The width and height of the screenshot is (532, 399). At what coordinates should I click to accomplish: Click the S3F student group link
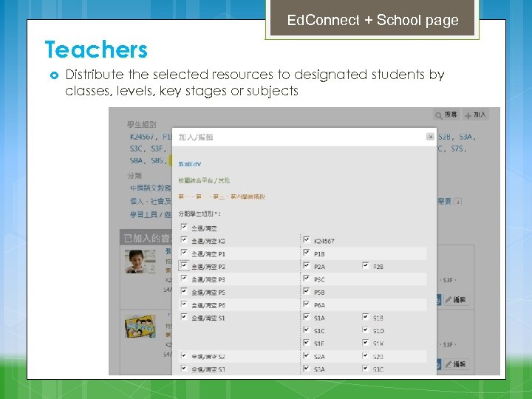[x=157, y=149]
